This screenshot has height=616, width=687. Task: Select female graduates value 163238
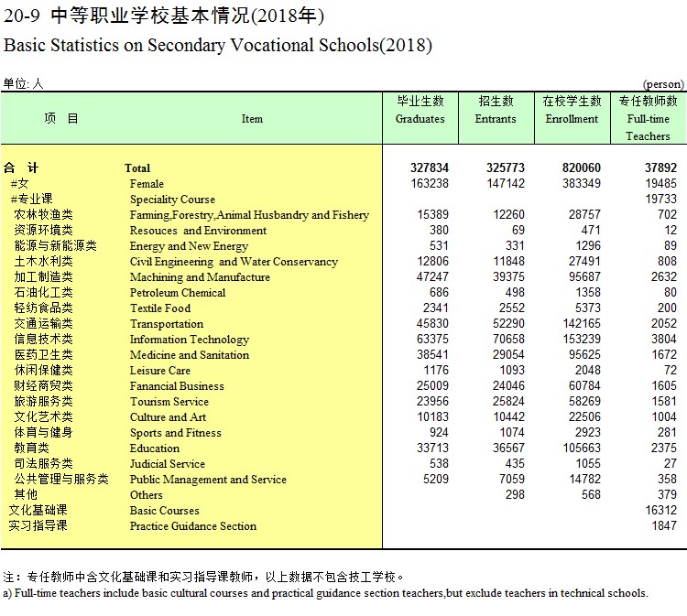pos(430,183)
